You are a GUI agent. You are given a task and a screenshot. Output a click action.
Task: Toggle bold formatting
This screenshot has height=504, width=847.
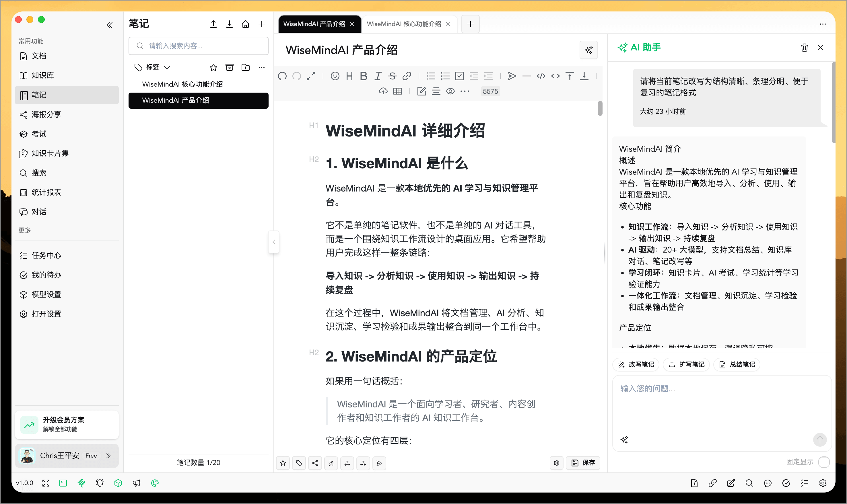click(x=363, y=76)
